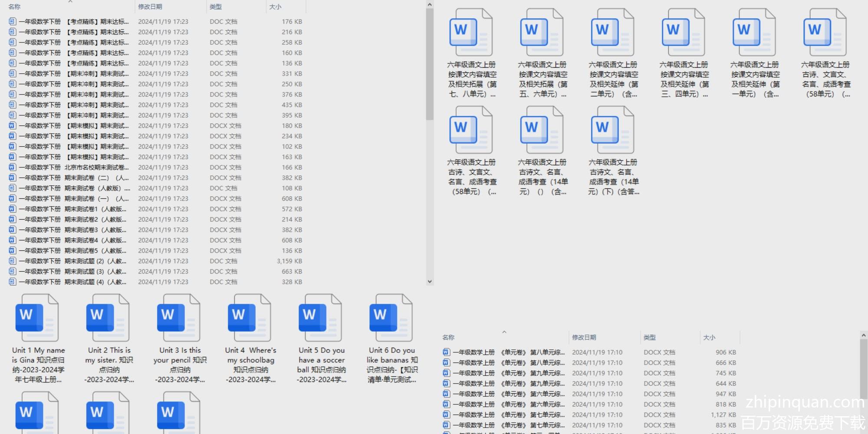Select the Unit 2 This is my sister file icon
This screenshot has height=434, width=868.
(108, 318)
